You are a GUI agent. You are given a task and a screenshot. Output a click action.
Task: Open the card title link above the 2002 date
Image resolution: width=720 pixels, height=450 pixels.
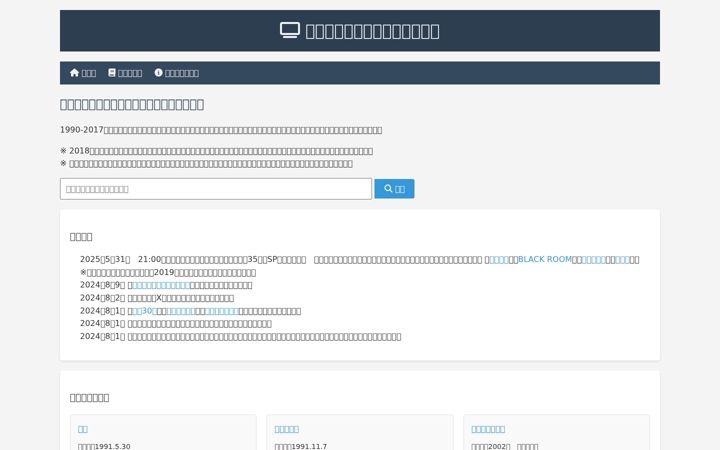(488, 429)
